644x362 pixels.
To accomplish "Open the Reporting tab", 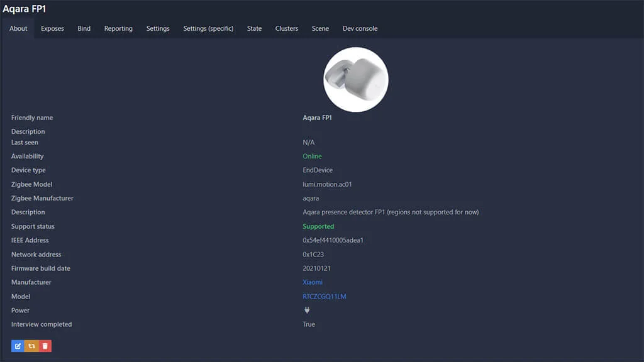I will (x=118, y=28).
